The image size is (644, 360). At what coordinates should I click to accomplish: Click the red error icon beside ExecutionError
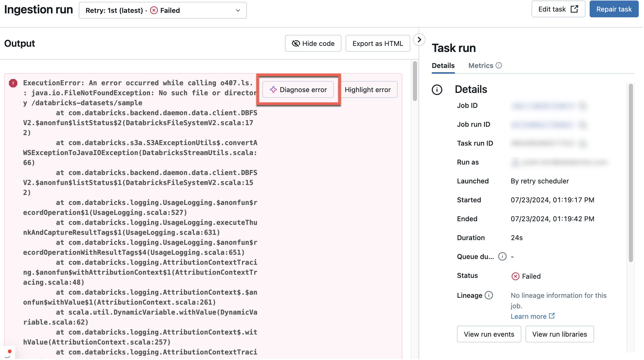pos(13,83)
